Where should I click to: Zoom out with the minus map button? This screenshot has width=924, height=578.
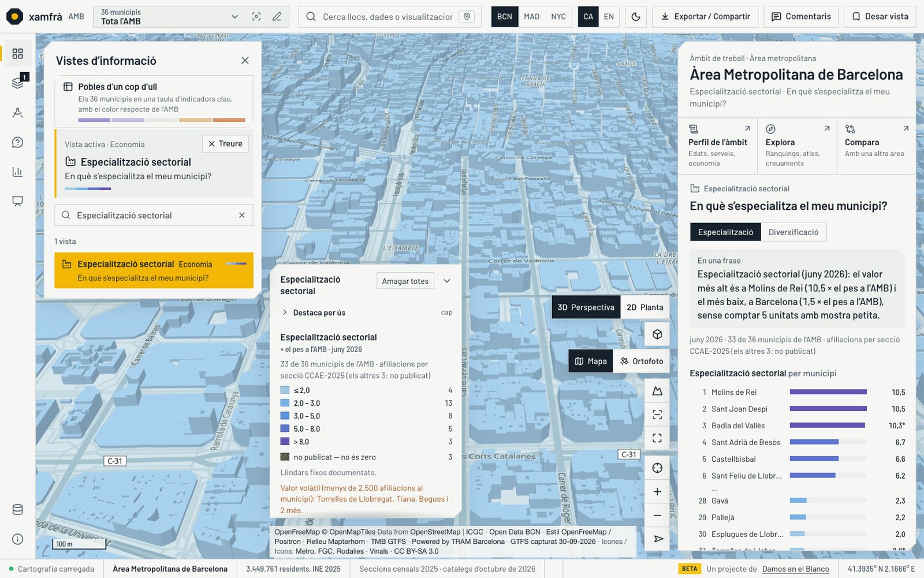(x=657, y=516)
